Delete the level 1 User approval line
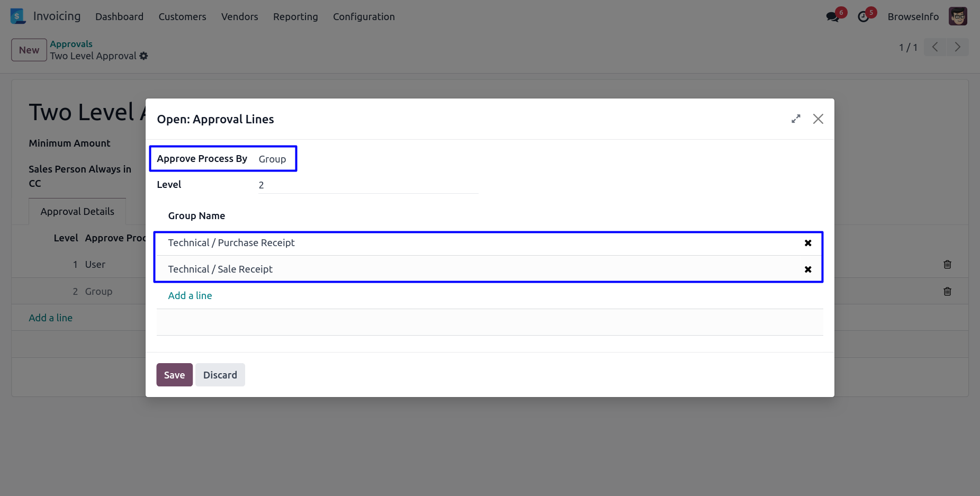Image resolution: width=980 pixels, height=496 pixels. (947, 264)
